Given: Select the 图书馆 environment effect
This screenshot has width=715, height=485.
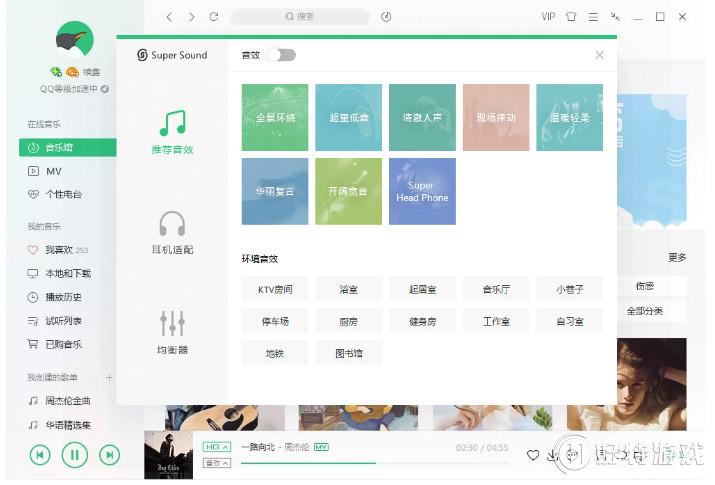Looking at the screenshot, I should [x=348, y=353].
